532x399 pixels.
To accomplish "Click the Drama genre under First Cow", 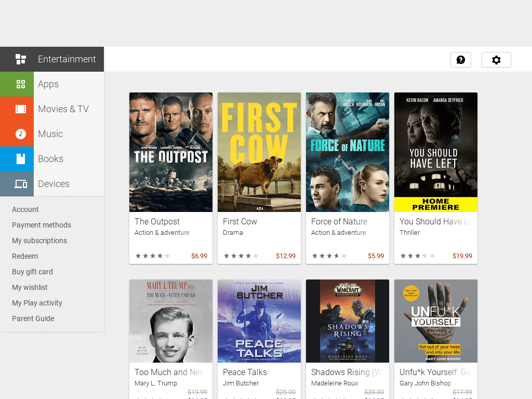I will tap(233, 232).
